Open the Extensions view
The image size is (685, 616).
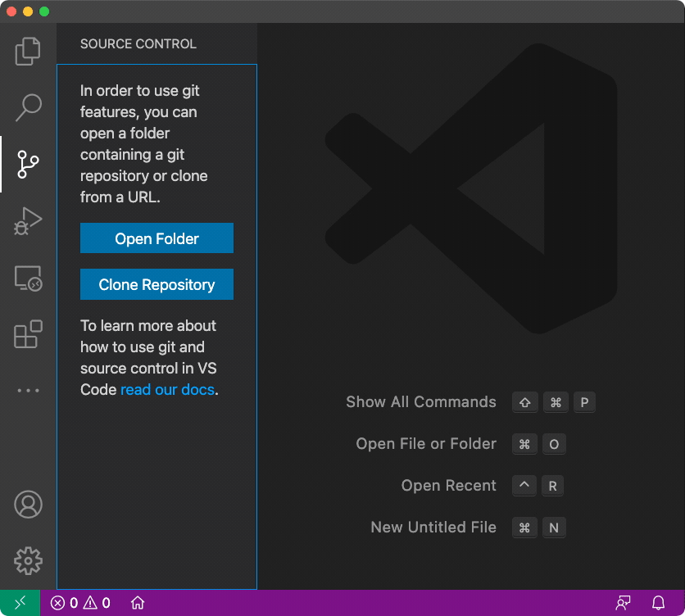click(28, 334)
